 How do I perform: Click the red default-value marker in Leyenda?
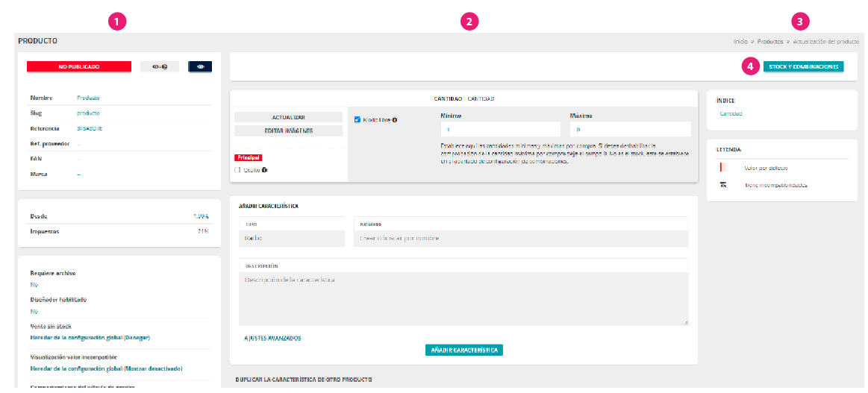[x=722, y=168]
